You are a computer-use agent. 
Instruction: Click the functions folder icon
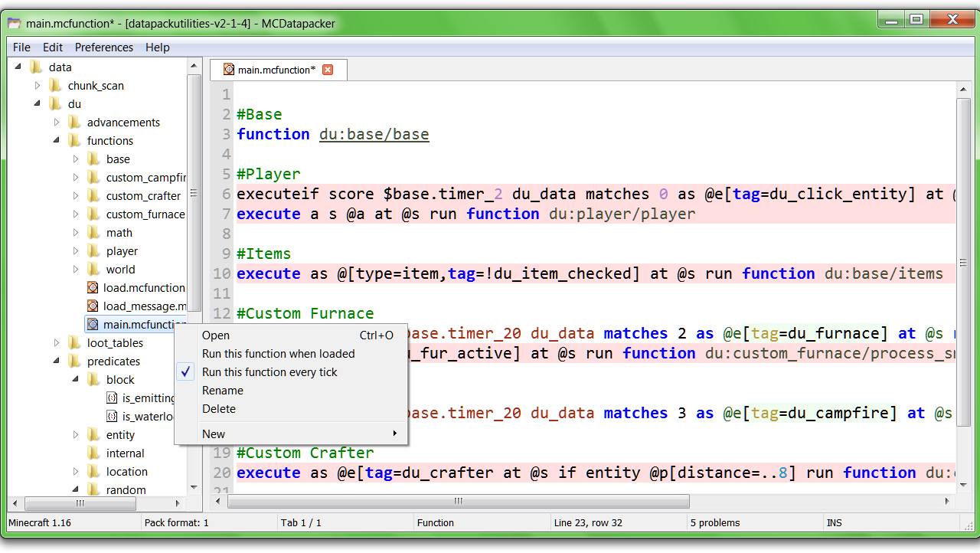(x=74, y=140)
